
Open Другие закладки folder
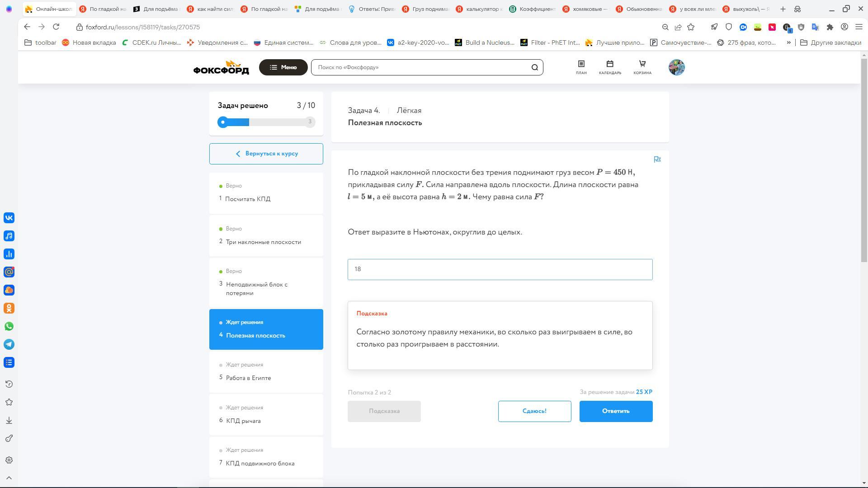[830, 42]
